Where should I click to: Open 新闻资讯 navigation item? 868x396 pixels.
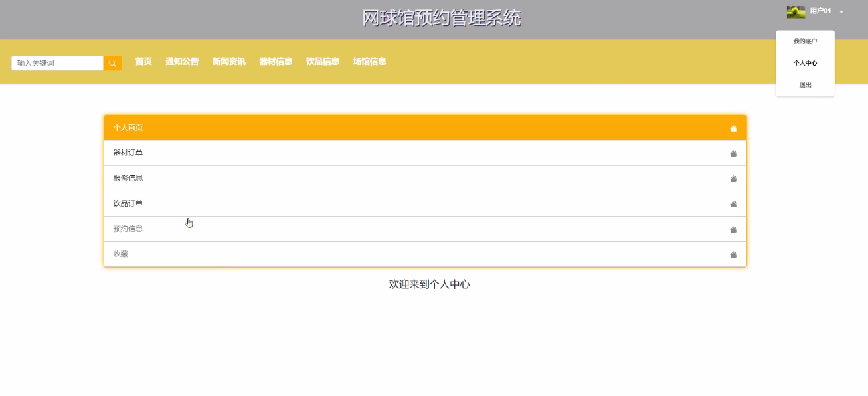(229, 62)
